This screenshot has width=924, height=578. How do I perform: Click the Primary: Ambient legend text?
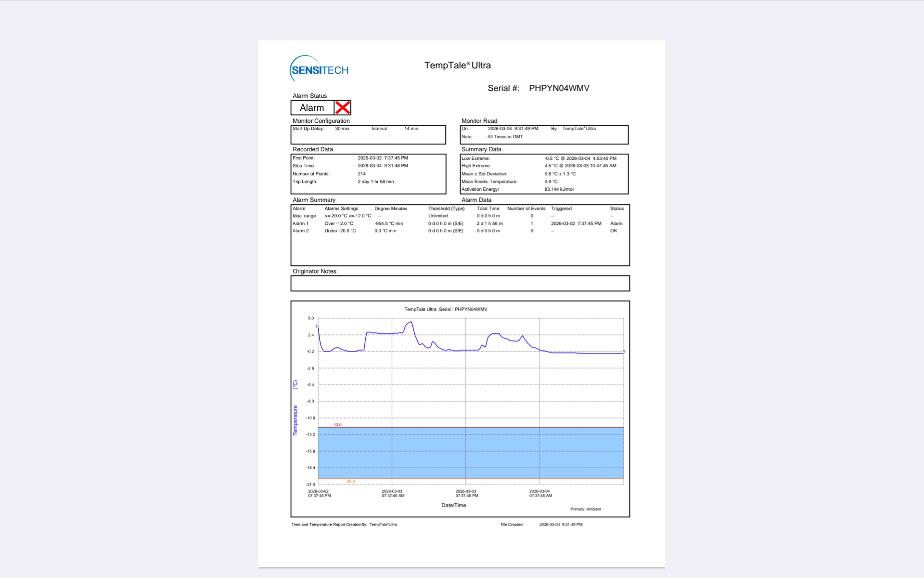coord(585,509)
